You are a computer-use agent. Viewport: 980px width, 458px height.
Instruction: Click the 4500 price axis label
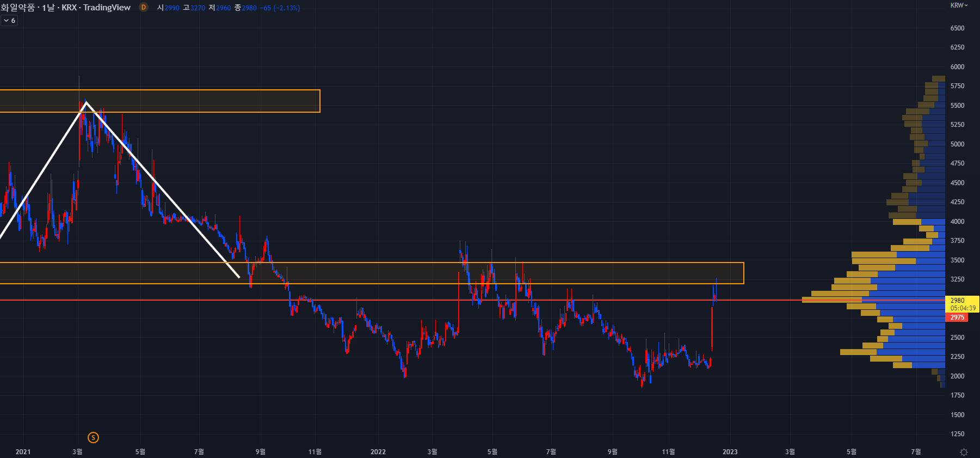pyautogui.click(x=957, y=183)
